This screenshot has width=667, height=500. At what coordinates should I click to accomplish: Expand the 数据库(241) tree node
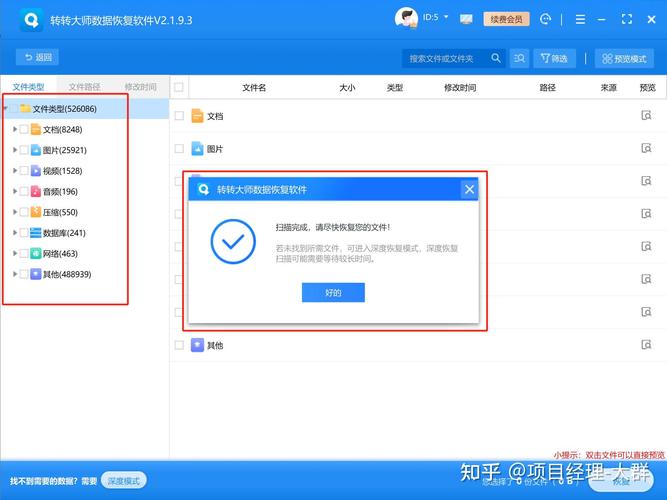15,233
